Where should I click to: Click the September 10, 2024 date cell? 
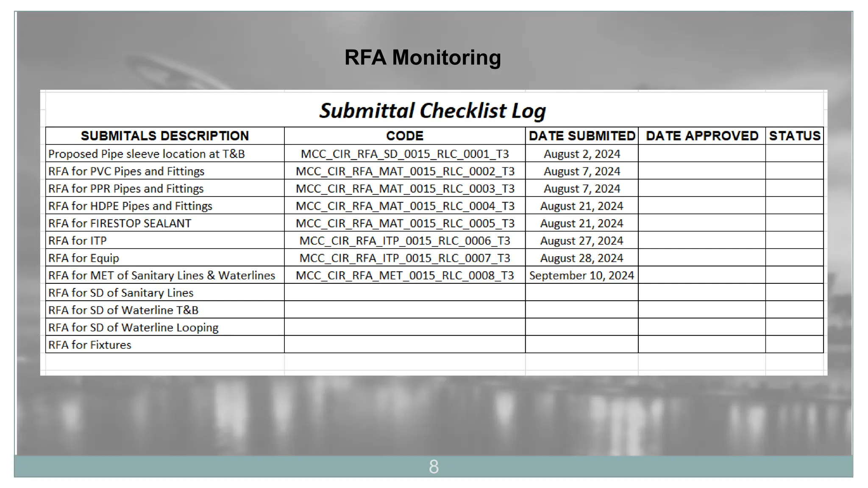pyautogui.click(x=581, y=275)
